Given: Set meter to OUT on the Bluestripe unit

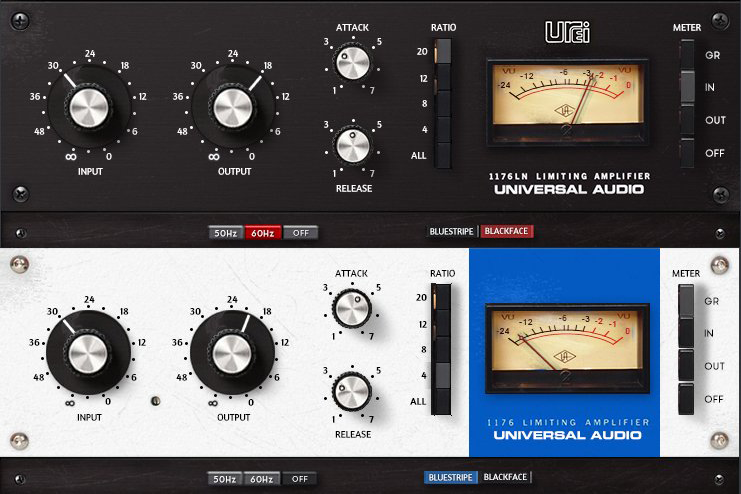Looking at the screenshot, I should [x=686, y=366].
